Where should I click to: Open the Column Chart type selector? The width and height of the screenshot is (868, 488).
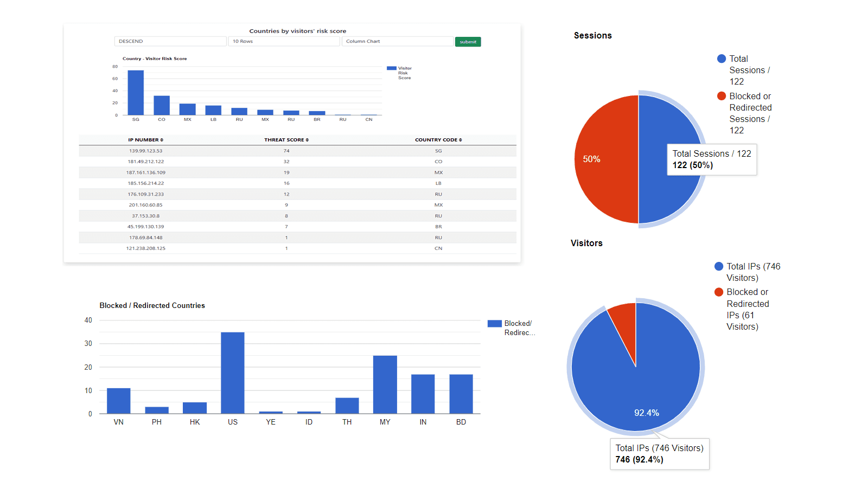(398, 41)
